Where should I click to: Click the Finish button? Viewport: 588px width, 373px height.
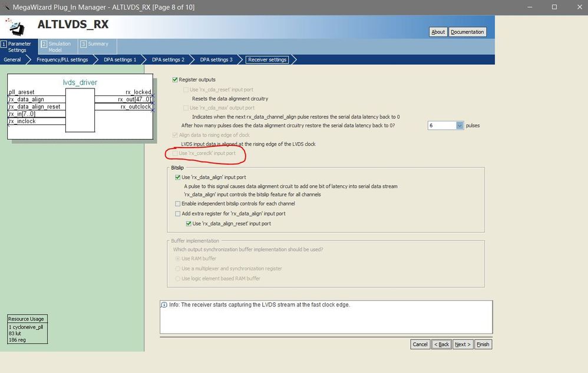(483, 344)
